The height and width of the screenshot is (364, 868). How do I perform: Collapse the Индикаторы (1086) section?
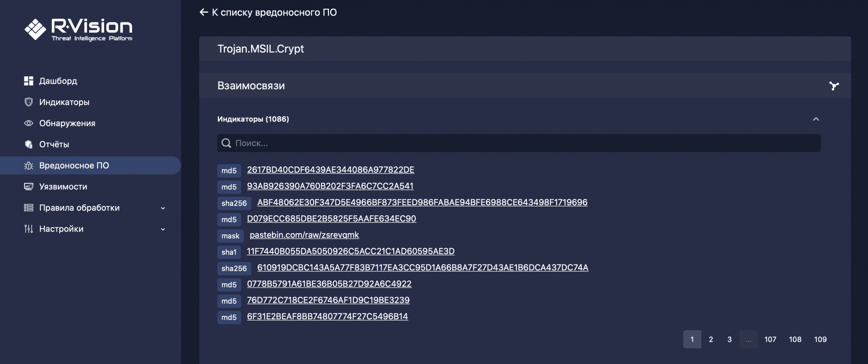[x=816, y=119]
